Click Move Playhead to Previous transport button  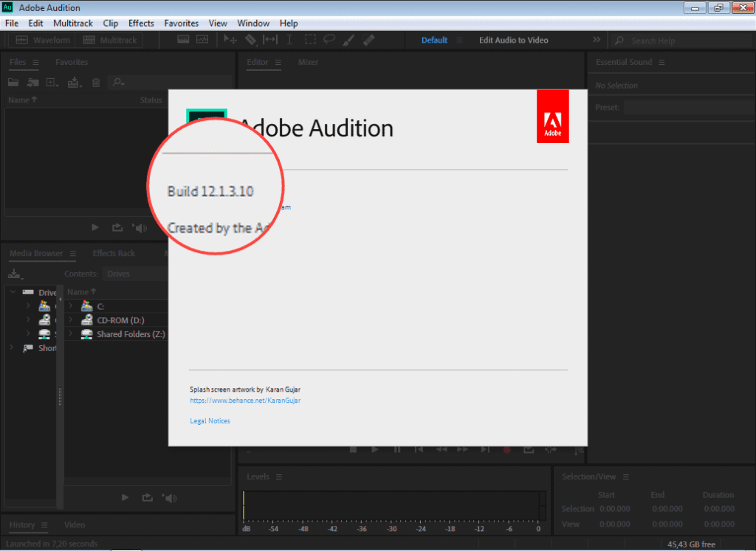point(419,450)
